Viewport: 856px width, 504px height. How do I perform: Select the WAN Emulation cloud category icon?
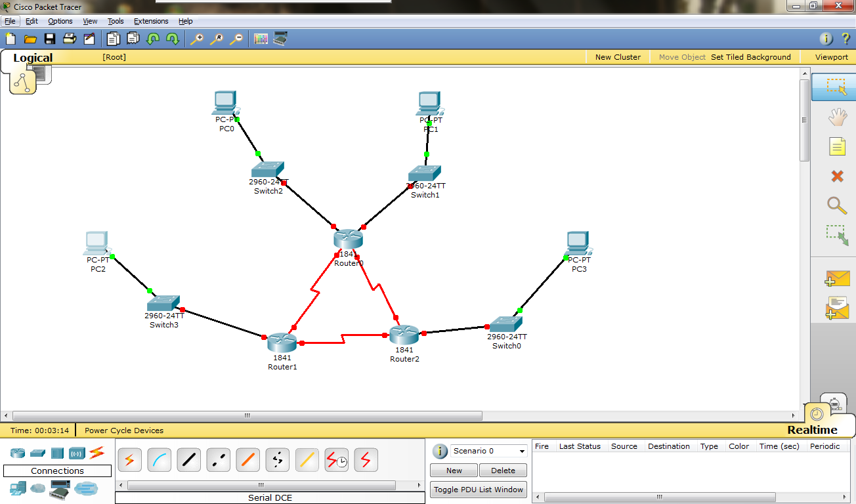pyautogui.click(x=38, y=488)
